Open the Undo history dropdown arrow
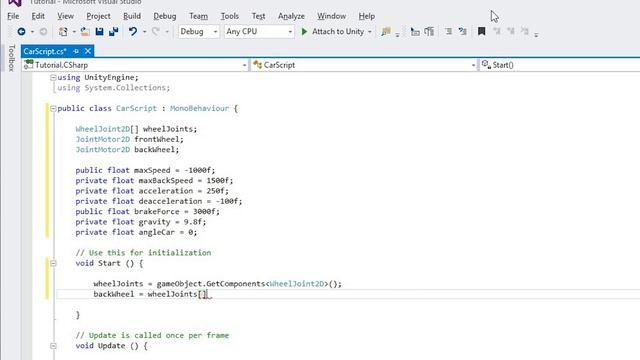Image resolution: width=640 pixels, height=360 pixels. 144,32
